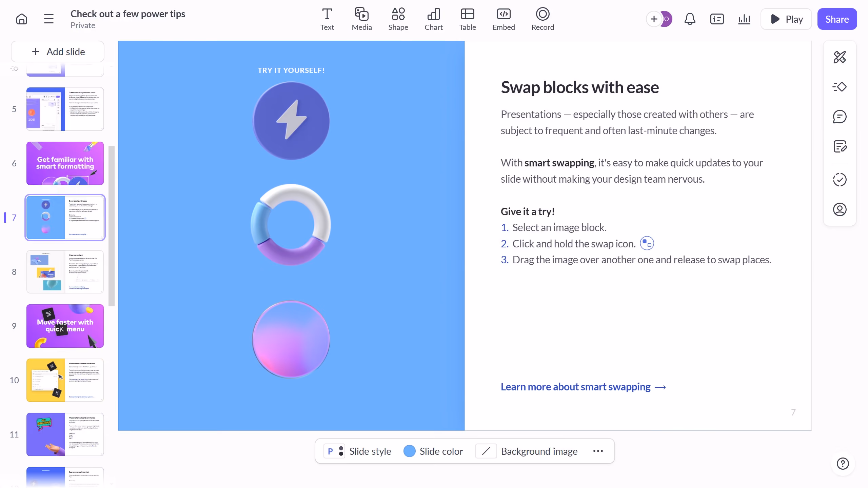This screenshot has width=868, height=488.
Task: Choose a Background image
Action: coord(527,451)
